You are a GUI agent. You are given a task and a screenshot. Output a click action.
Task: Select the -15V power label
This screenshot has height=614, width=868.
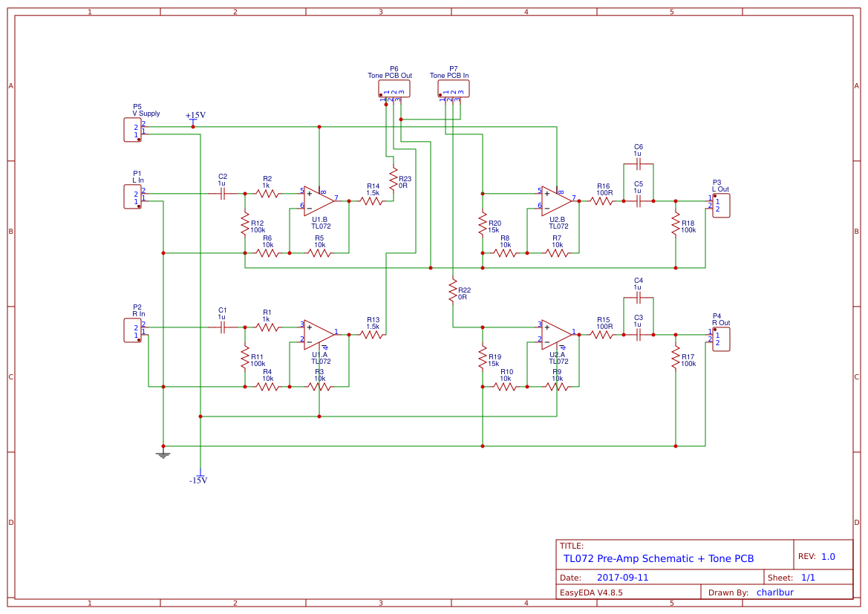[198, 480]
